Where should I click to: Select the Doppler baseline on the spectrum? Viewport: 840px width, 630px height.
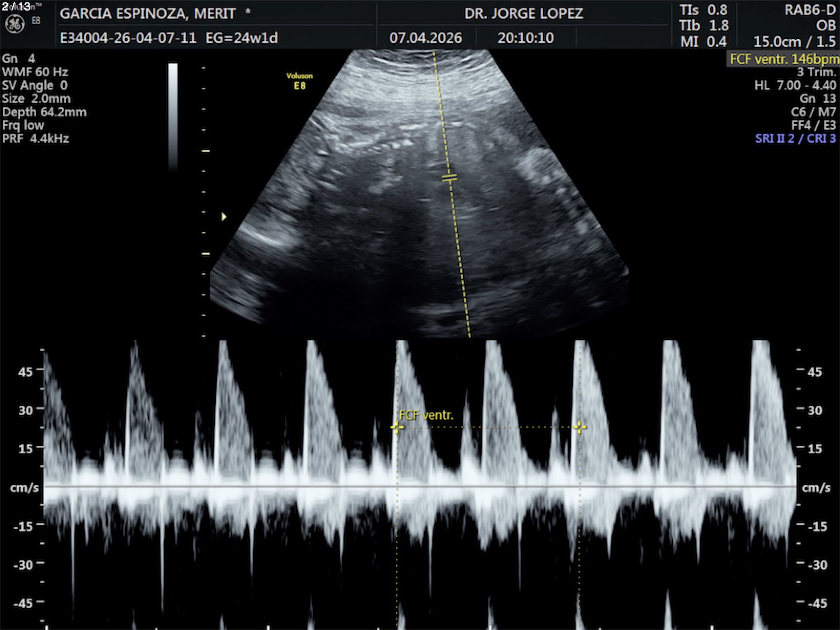pos(420,486)
